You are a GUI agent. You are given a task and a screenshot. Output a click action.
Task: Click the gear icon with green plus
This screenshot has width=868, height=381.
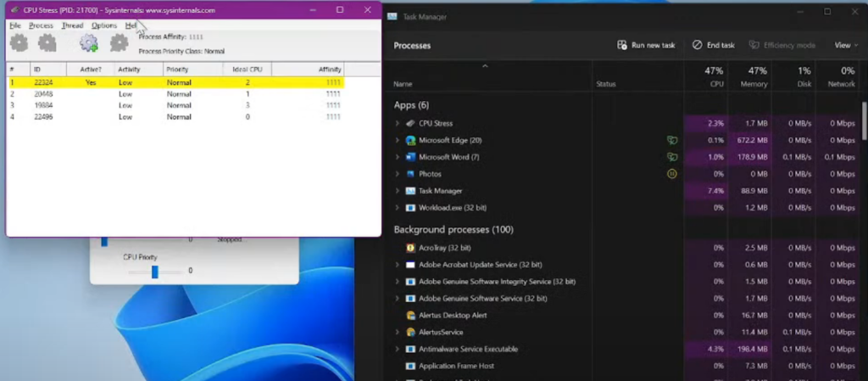(x=88, y=43)
